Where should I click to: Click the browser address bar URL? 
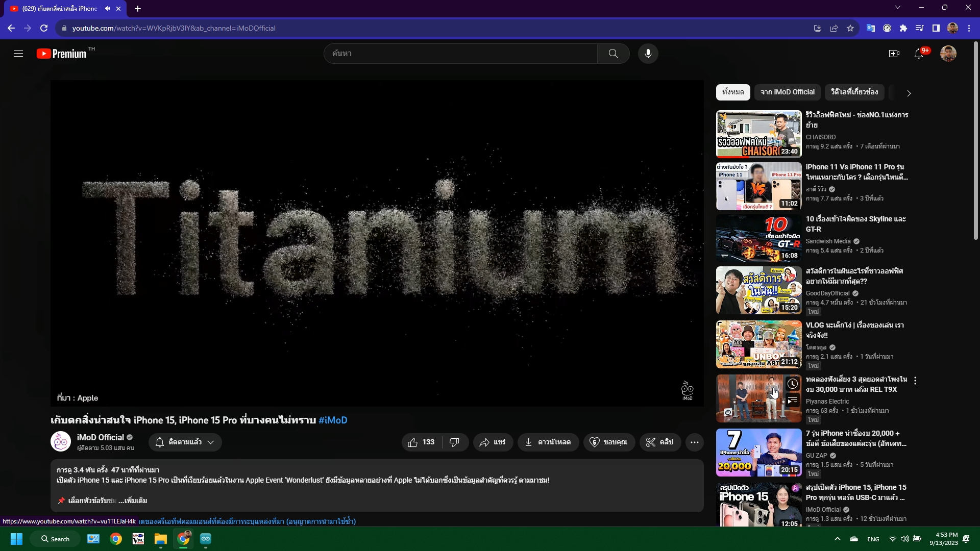(174, 28)
